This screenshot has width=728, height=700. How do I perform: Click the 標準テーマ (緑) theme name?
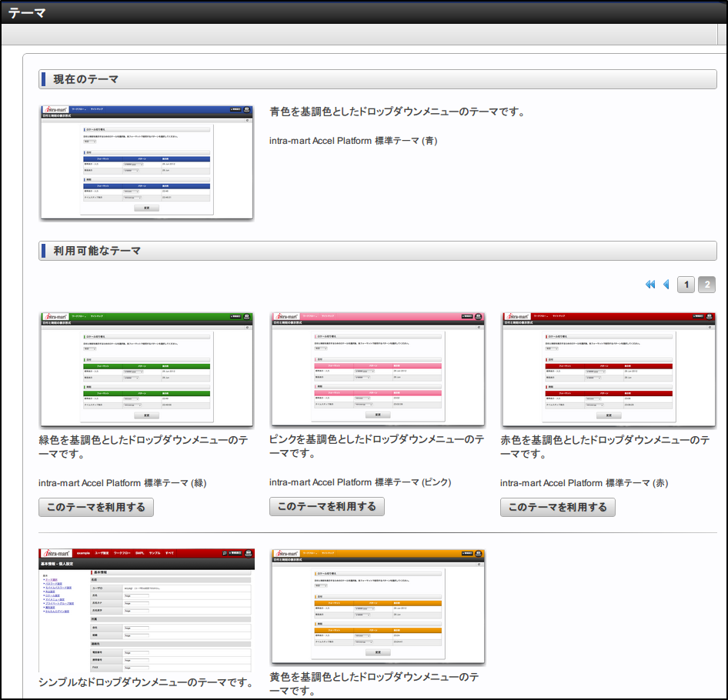122,483
